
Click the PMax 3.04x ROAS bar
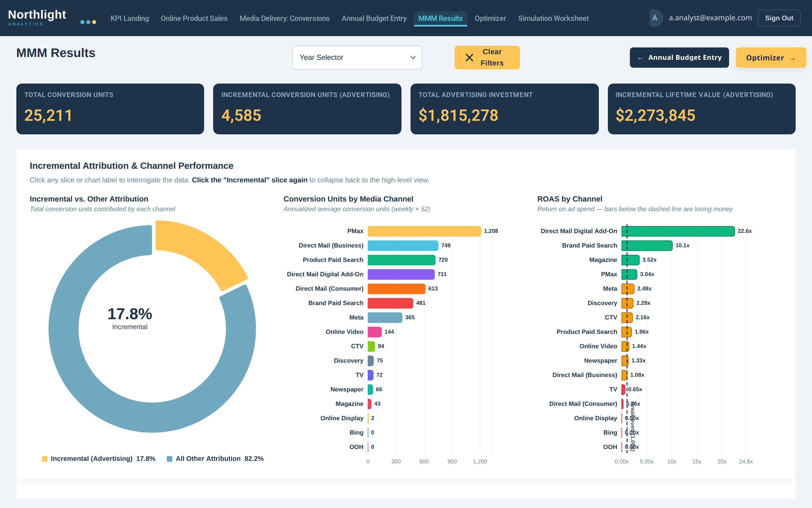629,275
